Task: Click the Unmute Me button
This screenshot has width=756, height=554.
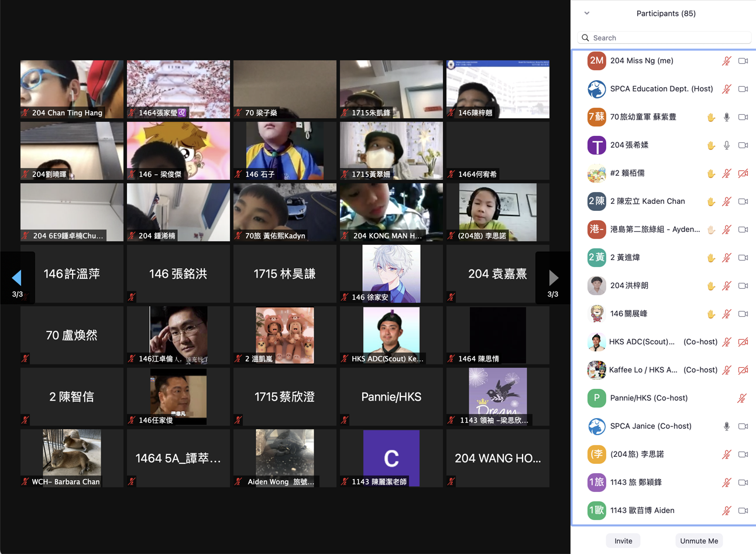Action: [x=699, y=541]
